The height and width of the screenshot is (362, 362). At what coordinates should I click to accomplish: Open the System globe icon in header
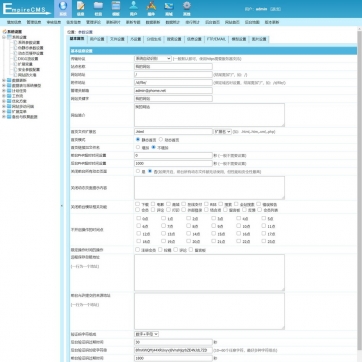click(63, 9)
